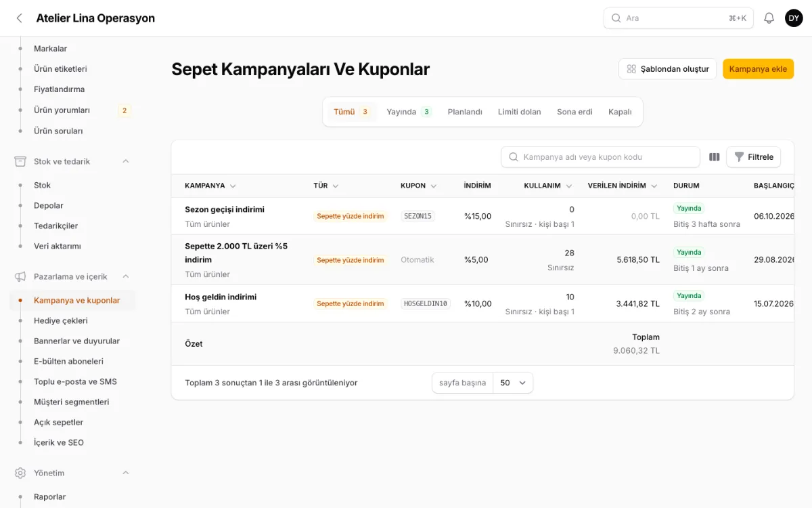Click the Filtrele funnel icon

(x=739, y=157)
